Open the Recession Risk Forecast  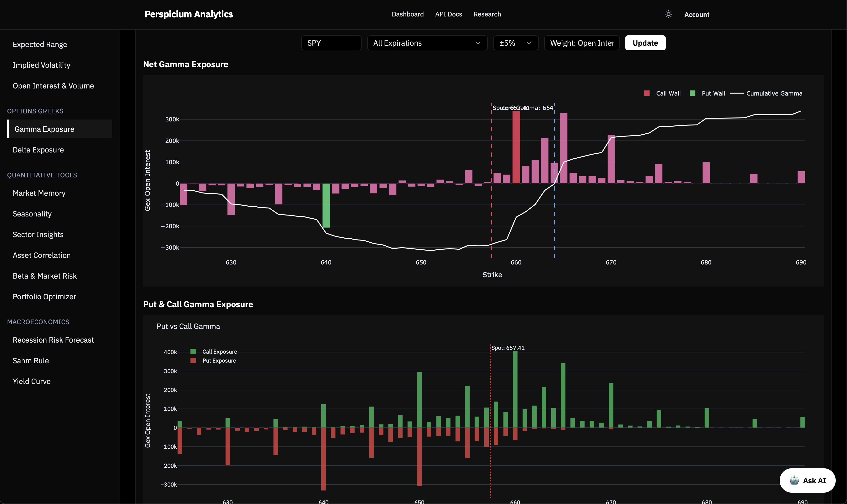tap(53, 340)
